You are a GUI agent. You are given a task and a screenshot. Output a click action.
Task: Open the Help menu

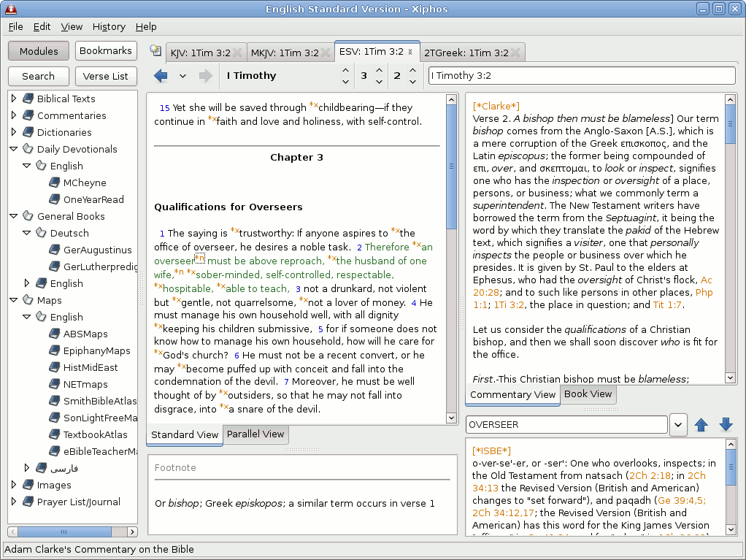(x=146, y=26)
